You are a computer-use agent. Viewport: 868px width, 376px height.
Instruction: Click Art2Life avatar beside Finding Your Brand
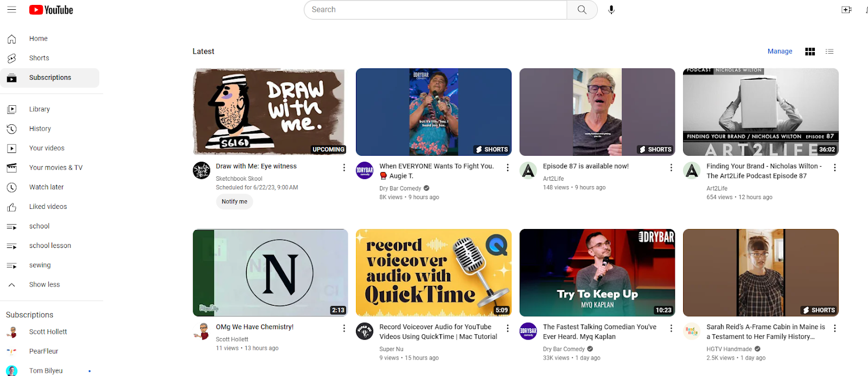(x=692, y=170)
